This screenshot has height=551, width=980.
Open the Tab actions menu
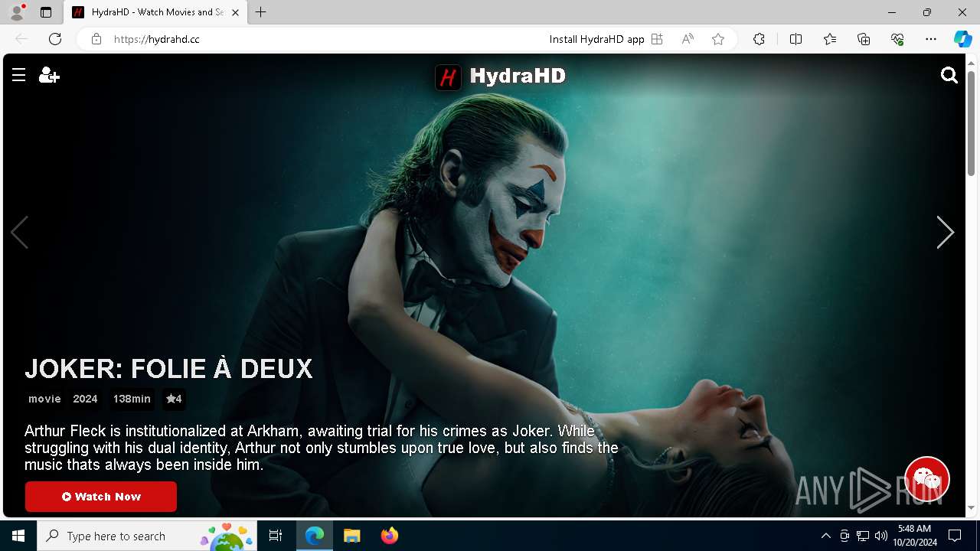tap(46, 12)
